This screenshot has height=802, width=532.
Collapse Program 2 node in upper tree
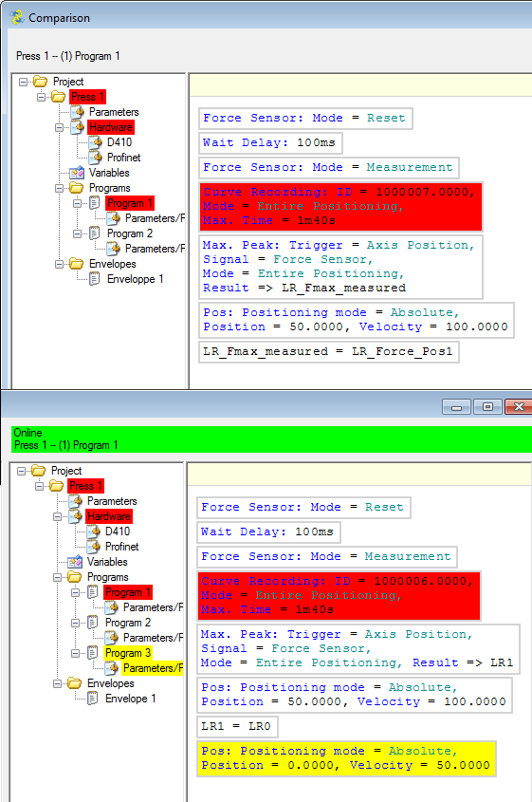click(77, 233)
